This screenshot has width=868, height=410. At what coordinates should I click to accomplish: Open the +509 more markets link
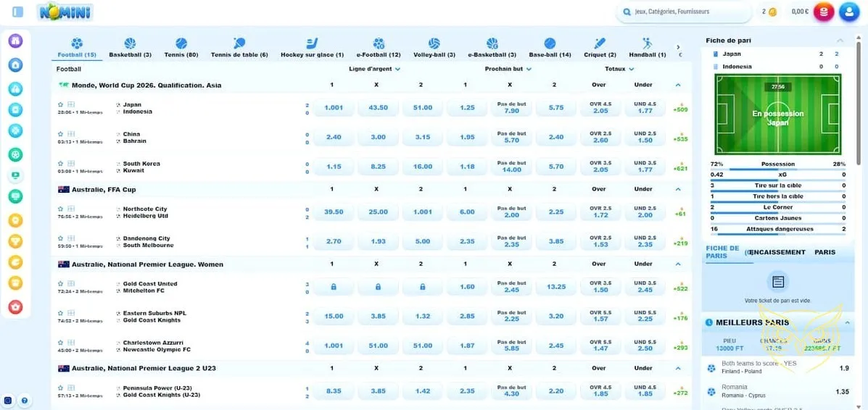[x=680, y=109]
